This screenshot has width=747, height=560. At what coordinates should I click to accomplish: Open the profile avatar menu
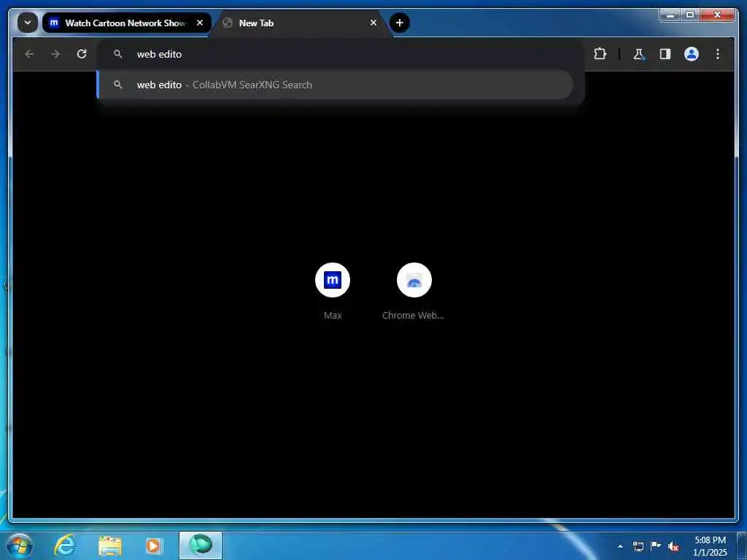click(692, 54)
